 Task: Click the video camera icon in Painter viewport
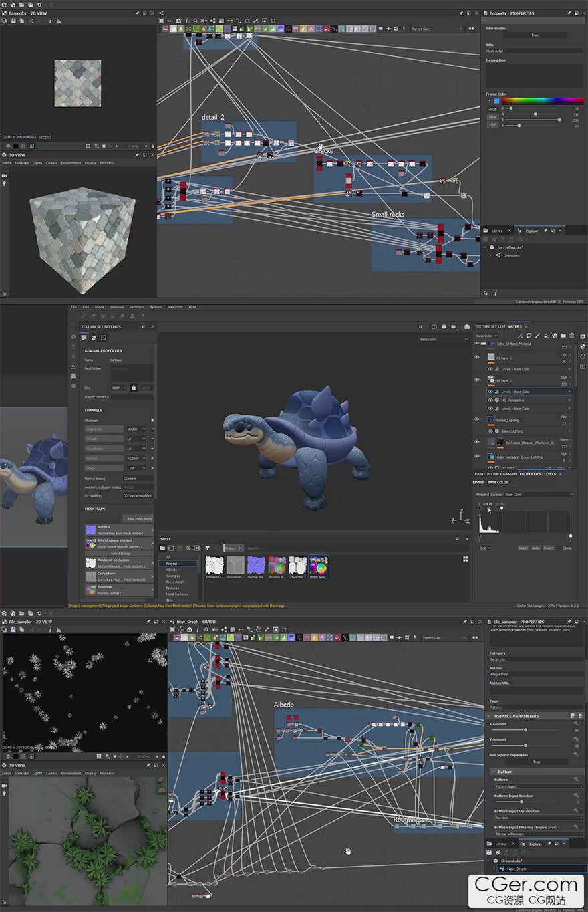pyautogui.click(x=455, y=327)
